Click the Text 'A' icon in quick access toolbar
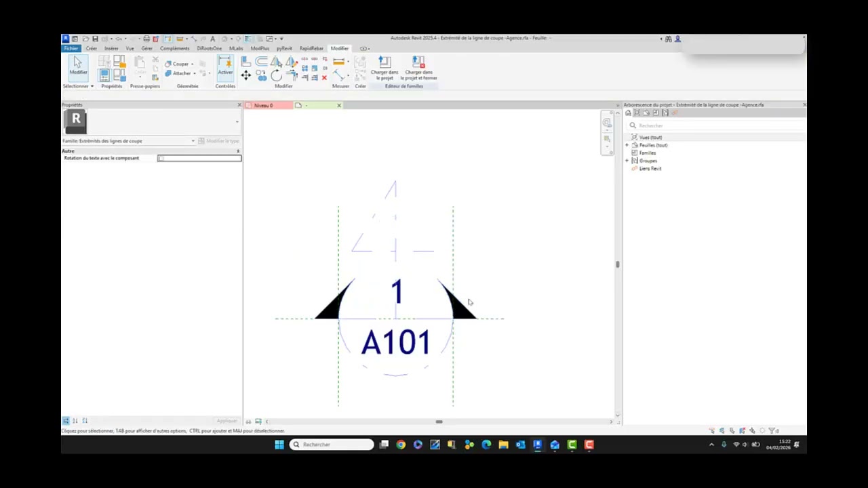Viewport: 868px width, 488px height. coord(213,39)
